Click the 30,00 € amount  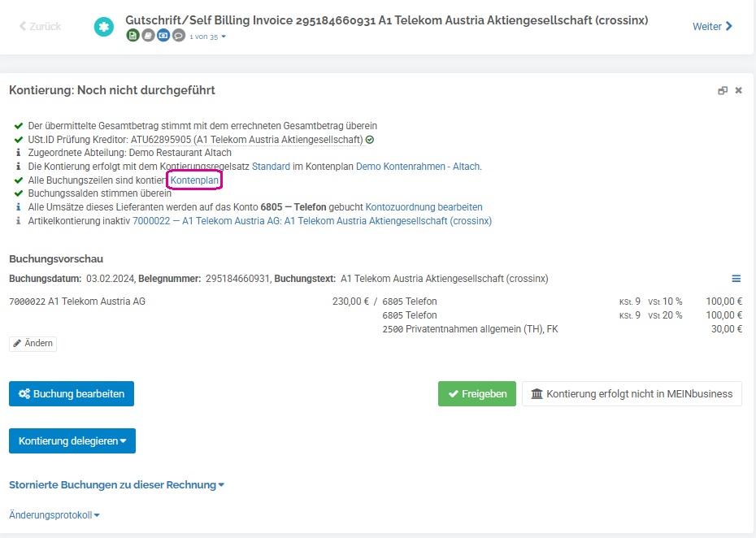click(727, 329)
